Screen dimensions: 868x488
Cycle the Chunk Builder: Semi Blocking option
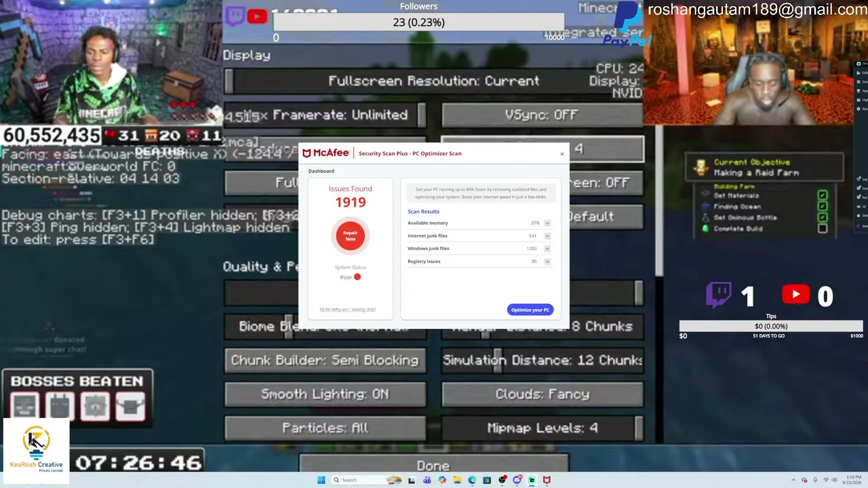point(325,361)
